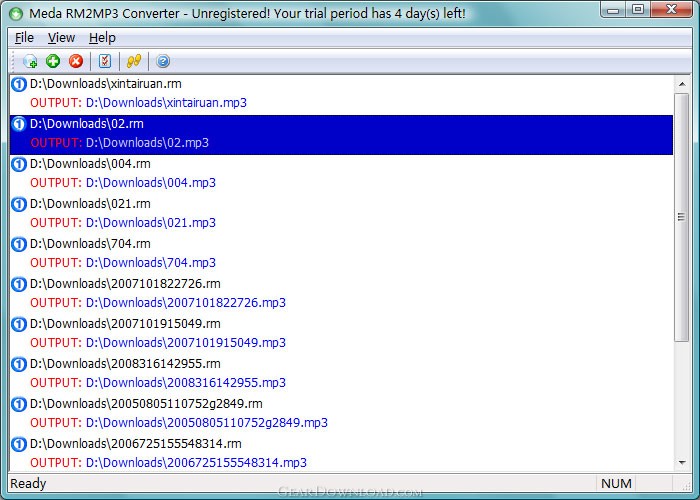
Task: Close the Meda RM2MP3 Converter window
Action: tap(671, 10)
